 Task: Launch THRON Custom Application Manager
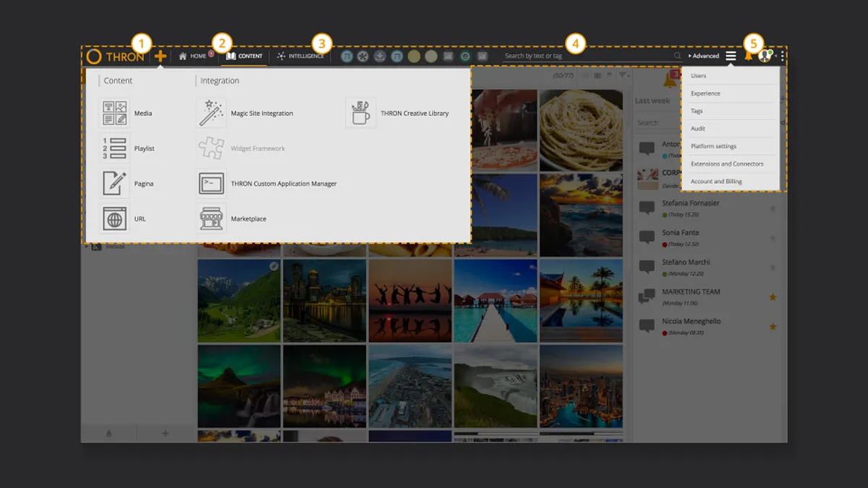point(267,184)
